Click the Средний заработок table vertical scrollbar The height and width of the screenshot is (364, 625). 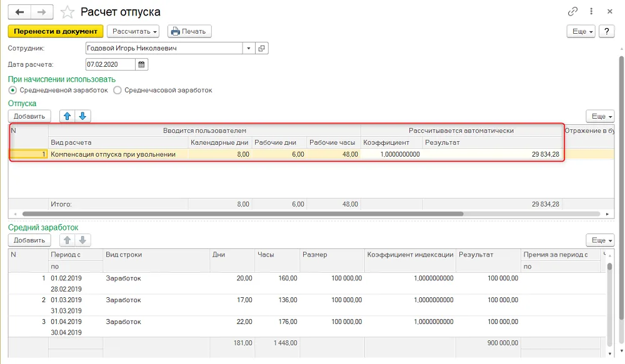(609, 267)
